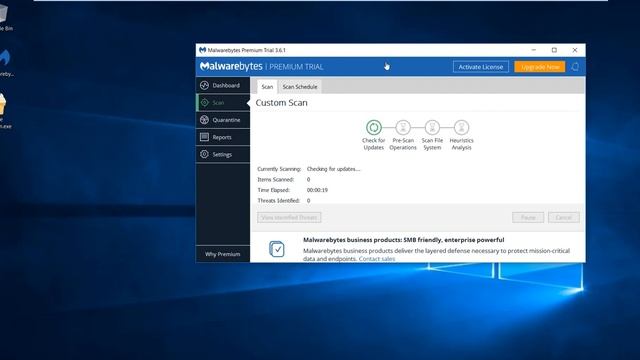Select the Recycle Bin desktop icon

click(5, 17)
